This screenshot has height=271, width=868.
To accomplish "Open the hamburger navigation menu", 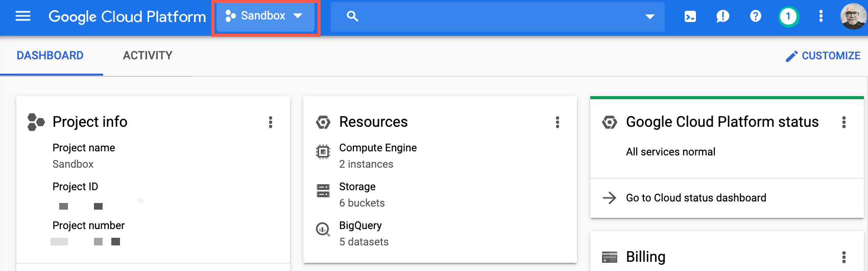I will pos(23,16).
